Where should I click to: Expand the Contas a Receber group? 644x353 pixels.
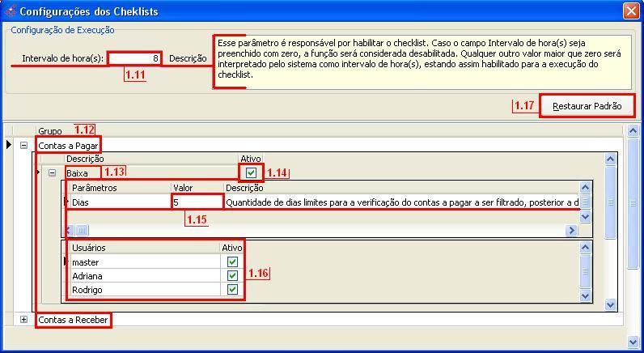point(23,320)
